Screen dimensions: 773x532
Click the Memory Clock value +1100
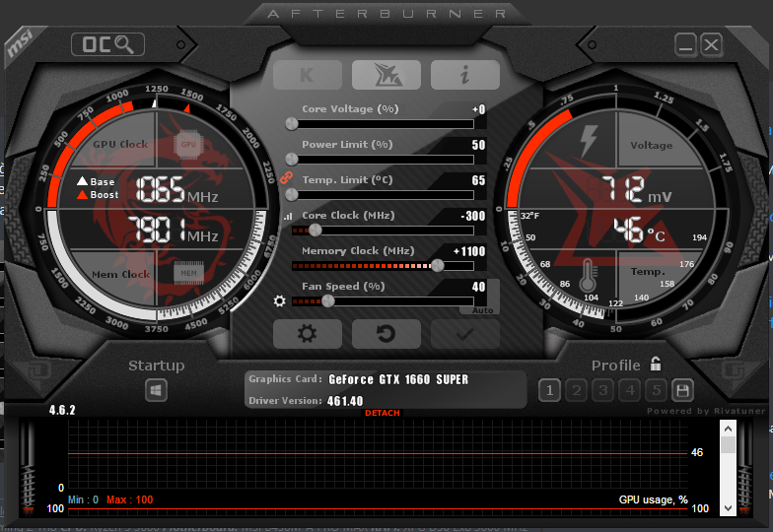point(469,251)
